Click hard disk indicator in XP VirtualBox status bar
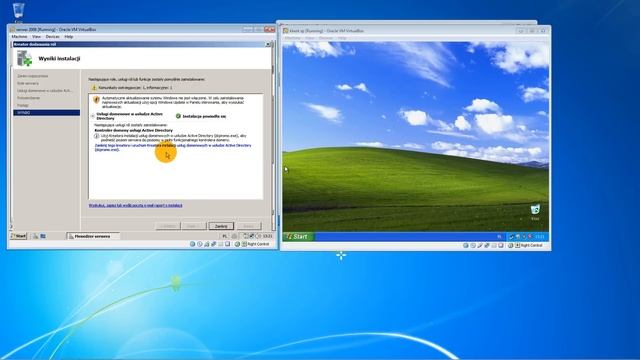The width and height of the screenshot is (640, 360). pyautogui.click(x=466, y=245)
